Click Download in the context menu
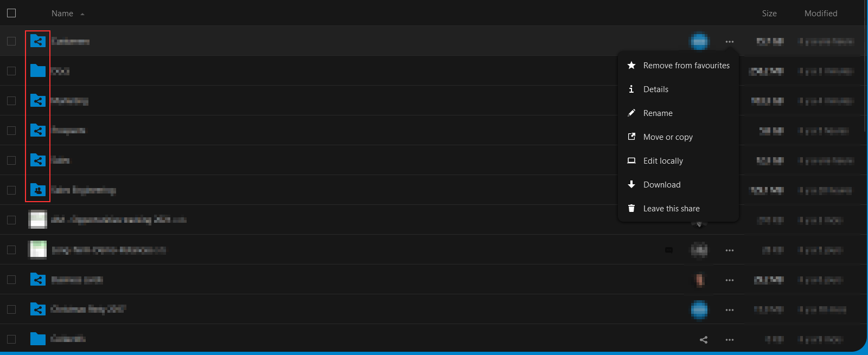Image resolution: width=868 pixels, height=355 pixels. [662, 184]
